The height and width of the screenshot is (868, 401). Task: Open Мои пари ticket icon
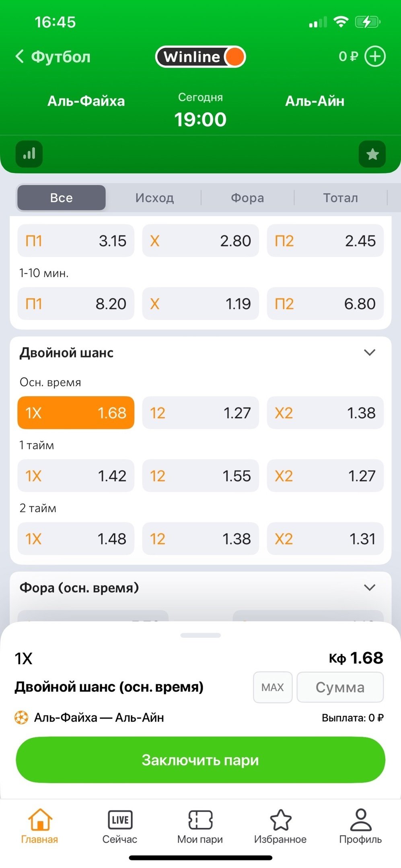pyautogui.click(x=200, y=826)
